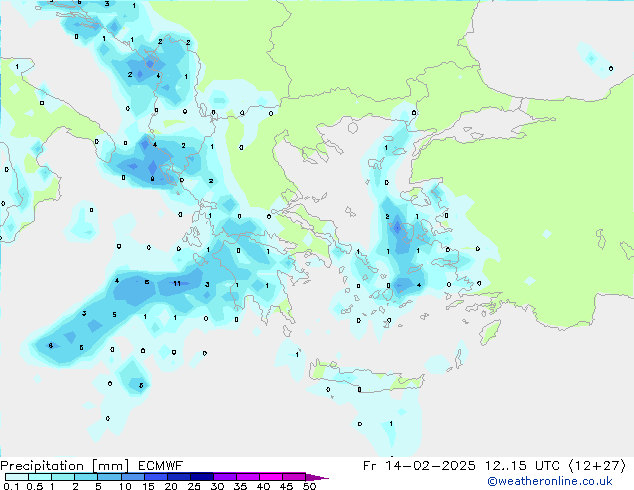The width and height of the screenshot is (634, 490).
Task: Click the purple arrow tip above 50 on the scale
Action: [317, 477]
